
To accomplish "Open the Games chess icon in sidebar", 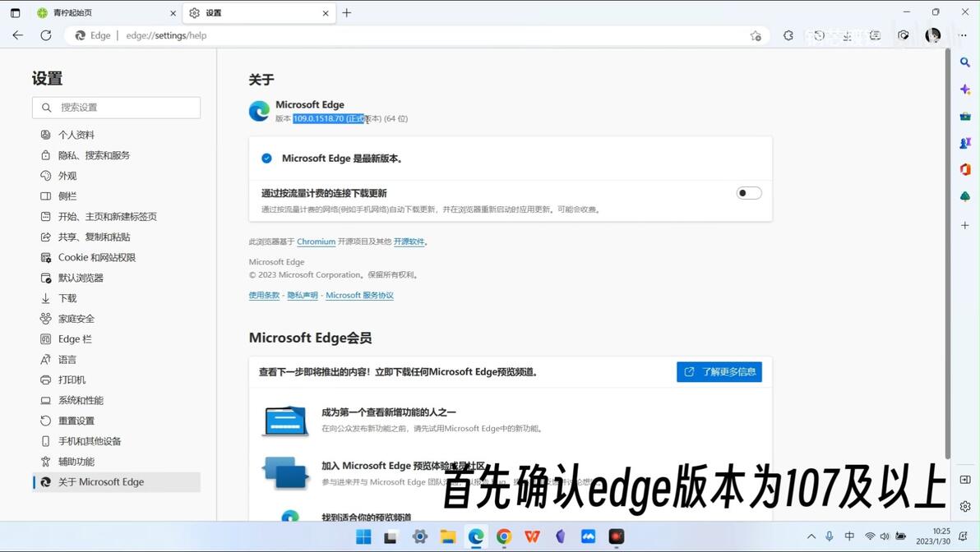I will point(965,143).
